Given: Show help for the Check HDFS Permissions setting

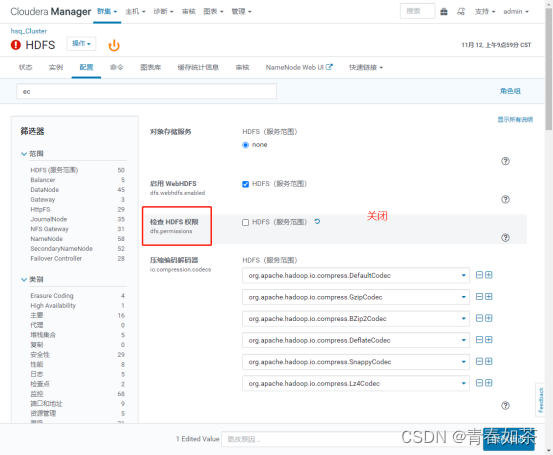Looking at the screenshot, I should [505, 237].
